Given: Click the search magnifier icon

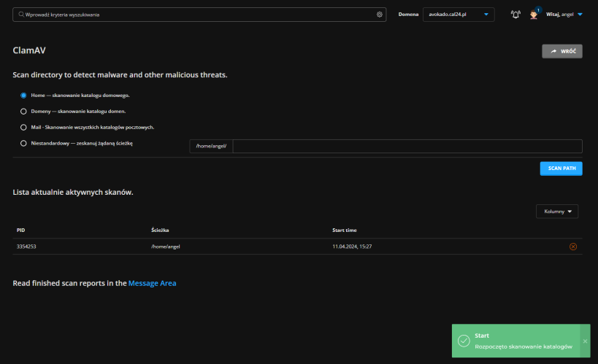Looking at the screenshot, I should click(21, 15).
